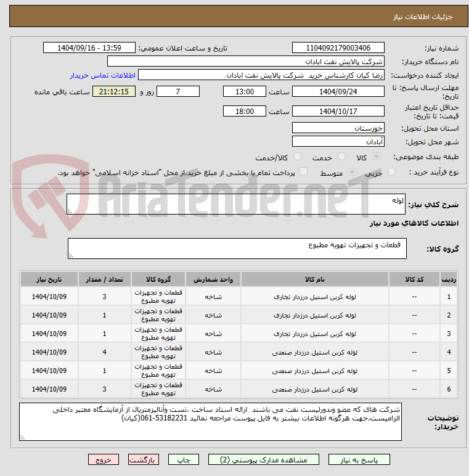Click quantity 3 in row 1
The height and width of the screenshot is (476, 469).
pos(104,297)
